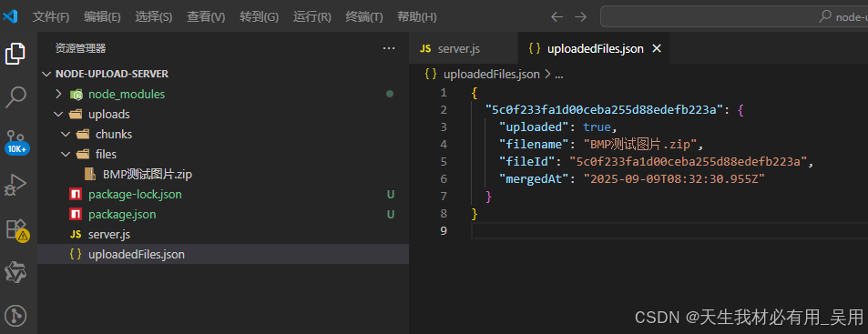Click the zip file icon of BMP测试图片.zip

coord(89,175)
